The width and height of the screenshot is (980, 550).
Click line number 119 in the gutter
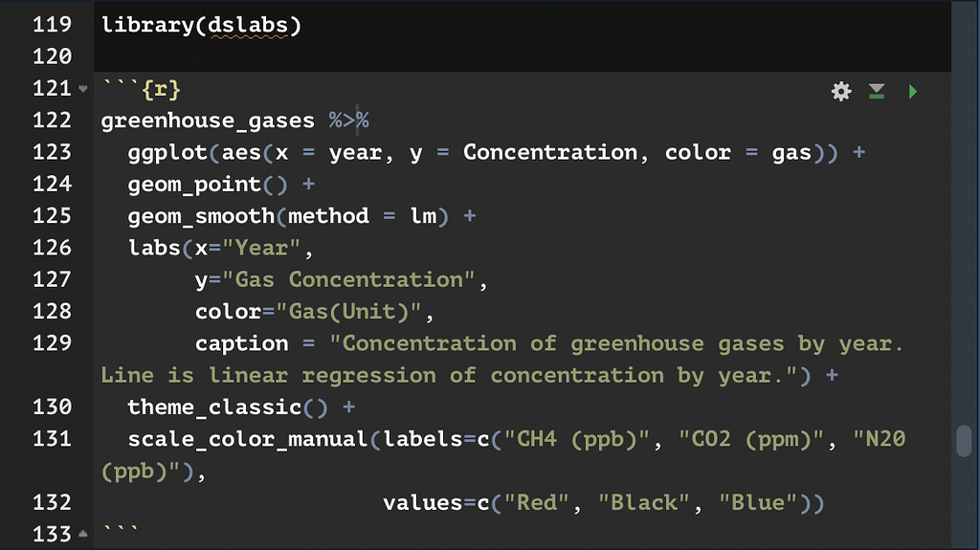click(x=52, y=25)
